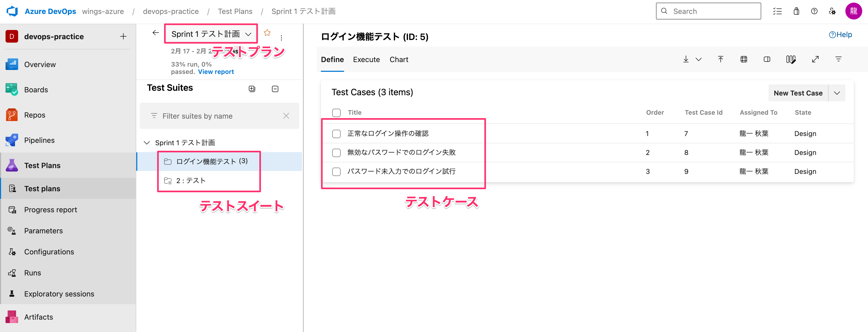Collapse all test suites icon
The width and height of the screenshot is (868, 332).
tap(275, 89)
